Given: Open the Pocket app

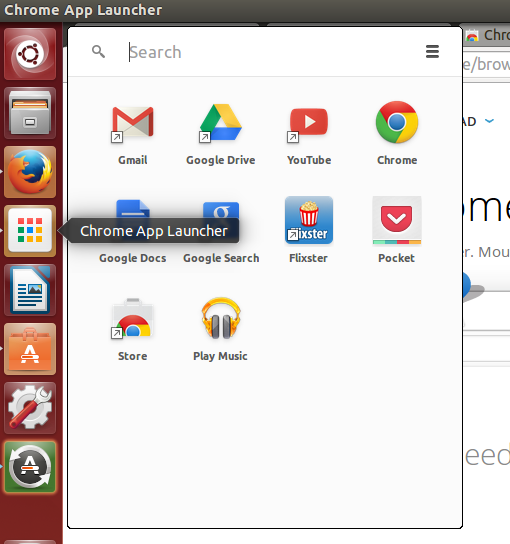Looking at the screenshot, I should tap(397, 220).
